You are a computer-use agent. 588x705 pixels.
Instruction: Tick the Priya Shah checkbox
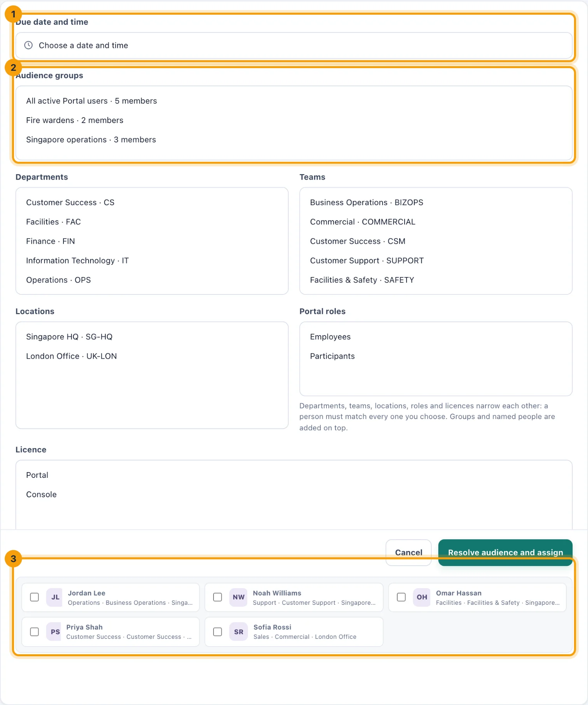pos(34,631)
